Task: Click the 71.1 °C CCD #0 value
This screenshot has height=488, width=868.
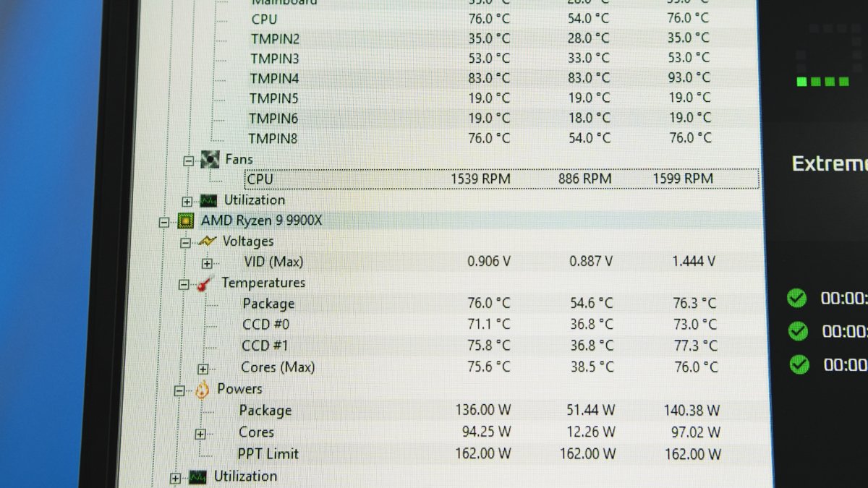Action: pyautogui.click(x=488, y=324)
